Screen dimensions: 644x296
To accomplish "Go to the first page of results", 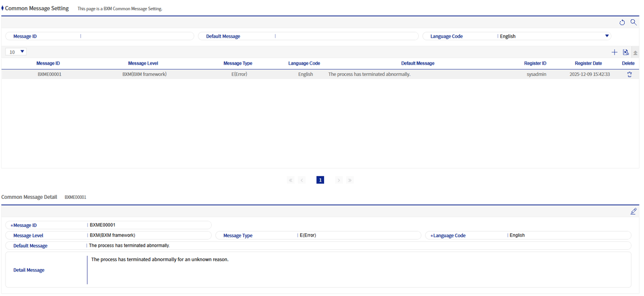I will [x=290, y=180].
